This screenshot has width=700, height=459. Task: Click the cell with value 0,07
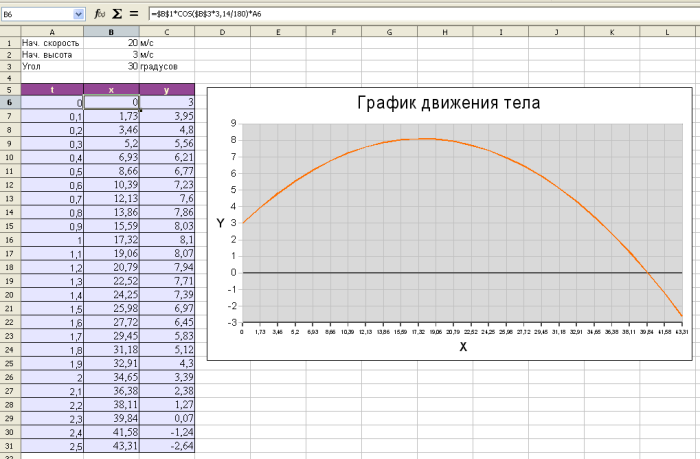point(167,418)
